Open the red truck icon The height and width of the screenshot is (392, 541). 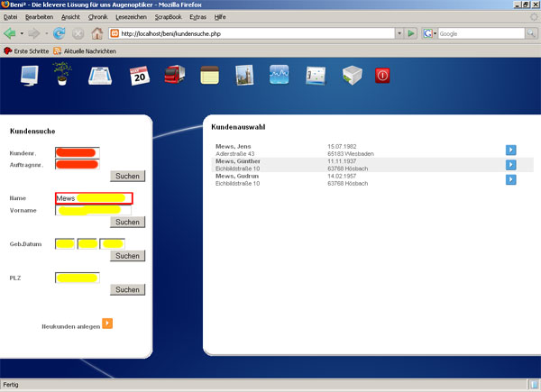pyautogui.click(x=173, y=76)
